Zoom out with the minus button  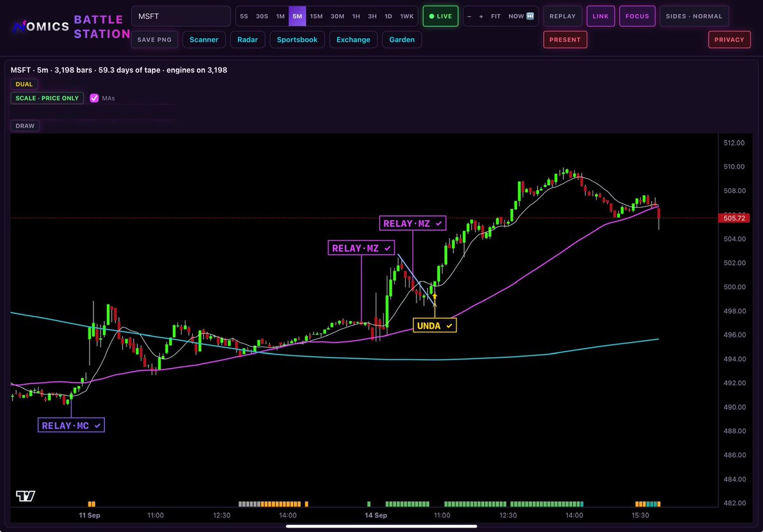469,17
